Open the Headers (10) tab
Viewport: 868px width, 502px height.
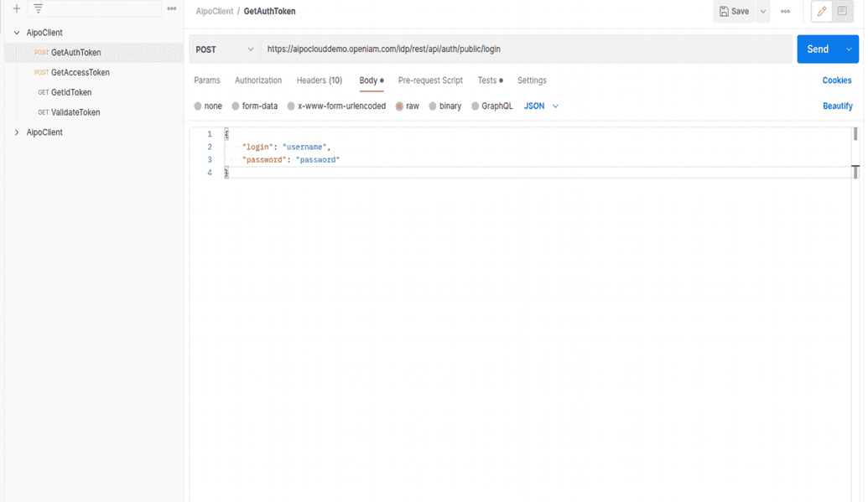click(319, 80)
